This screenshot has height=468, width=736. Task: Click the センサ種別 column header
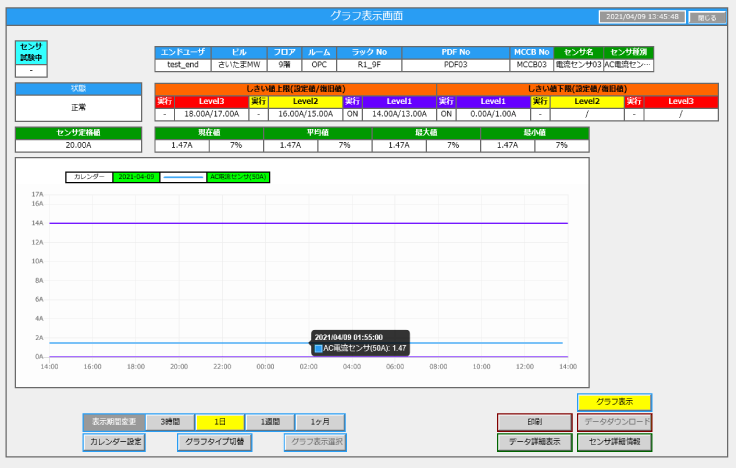pyautogui.click(x=629, y=52)
